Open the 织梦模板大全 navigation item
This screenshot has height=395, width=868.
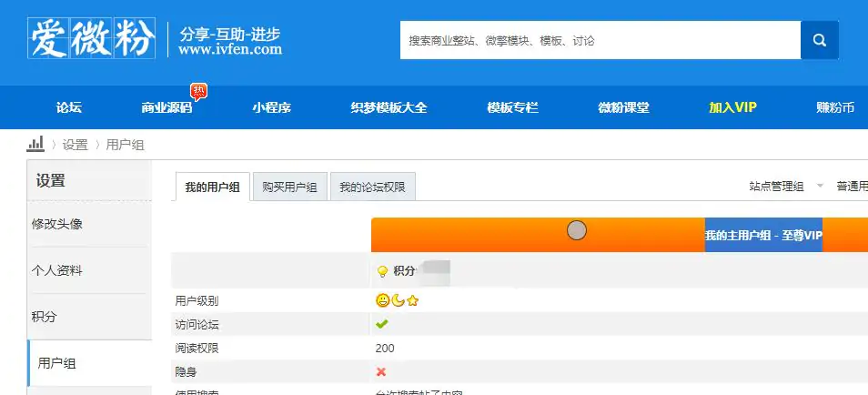click(x=389, y=107)
